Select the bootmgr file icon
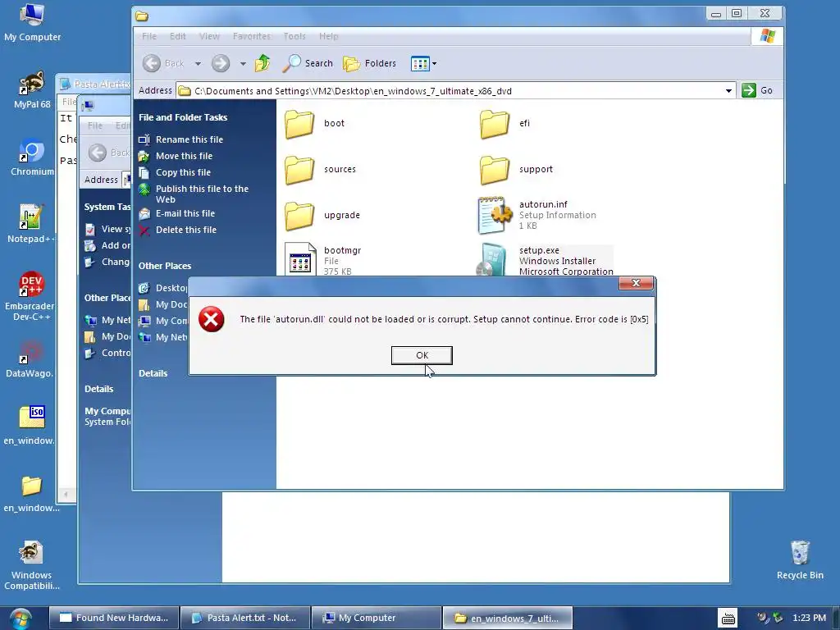 (x=300, y=259)
